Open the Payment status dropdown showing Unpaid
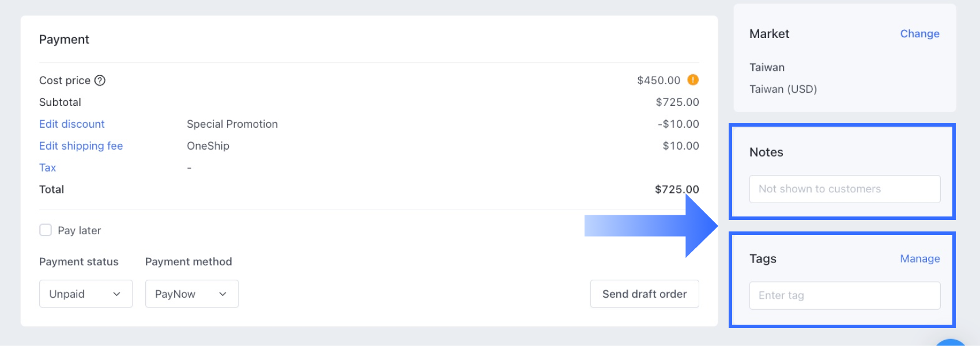Screen dimensions: 980x346 click(86, 294)
